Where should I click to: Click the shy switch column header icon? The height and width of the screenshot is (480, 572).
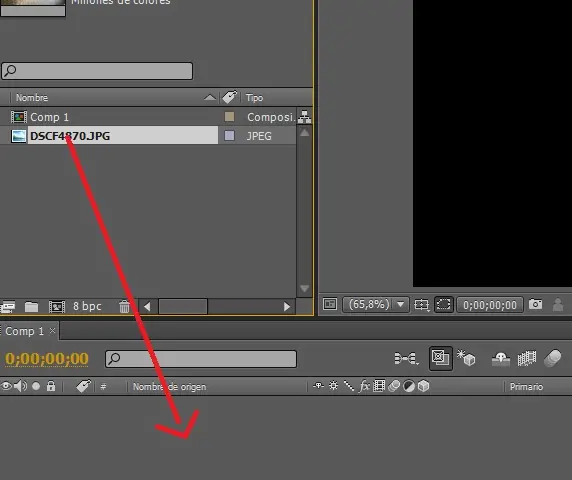tap(318, 386)
